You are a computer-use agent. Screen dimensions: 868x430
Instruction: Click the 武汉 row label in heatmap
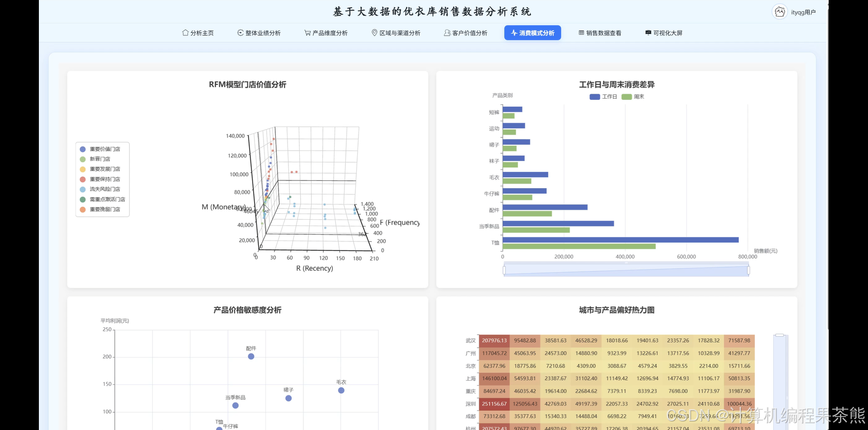pos(471,340)
